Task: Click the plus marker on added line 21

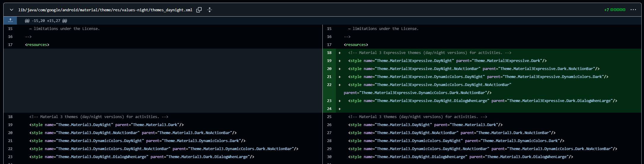Action: (x=340, y=77)
